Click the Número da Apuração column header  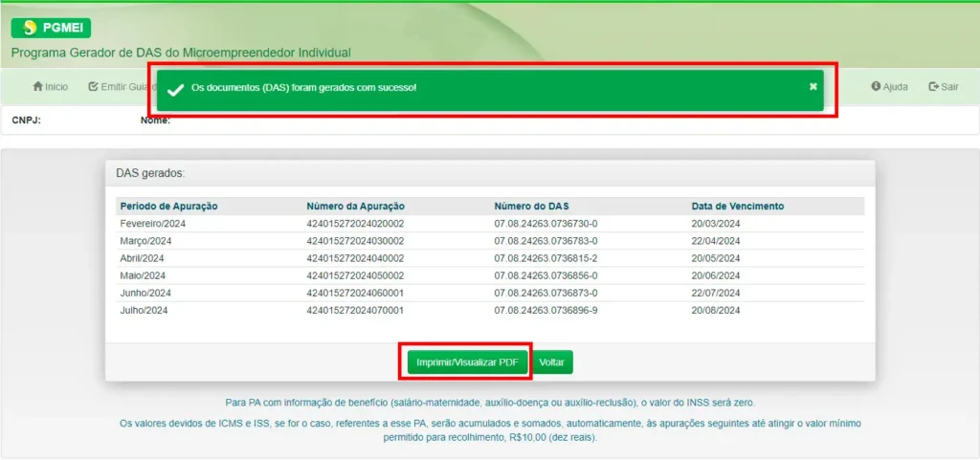click(x=355, y=207)
